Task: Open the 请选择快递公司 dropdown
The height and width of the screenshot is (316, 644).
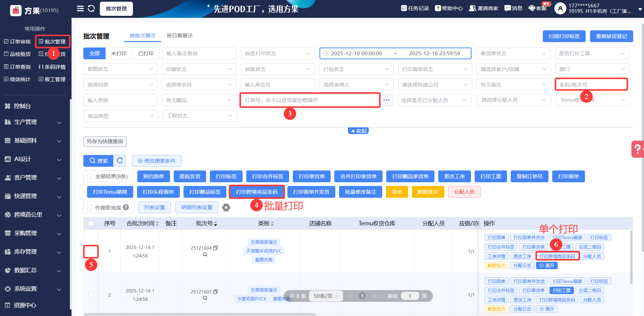Action: pyautogui.click(x=435, y=85)
